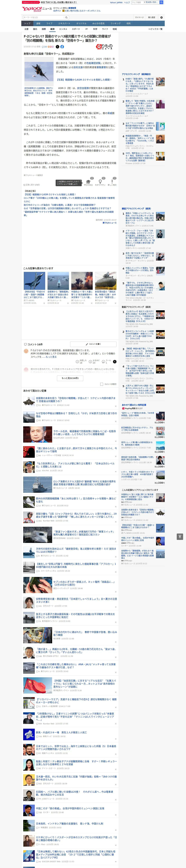Screen dimensions: 186x868
Task: Open related link about ロシア軍 1000機以上の無人機
Action: [69, 199]
